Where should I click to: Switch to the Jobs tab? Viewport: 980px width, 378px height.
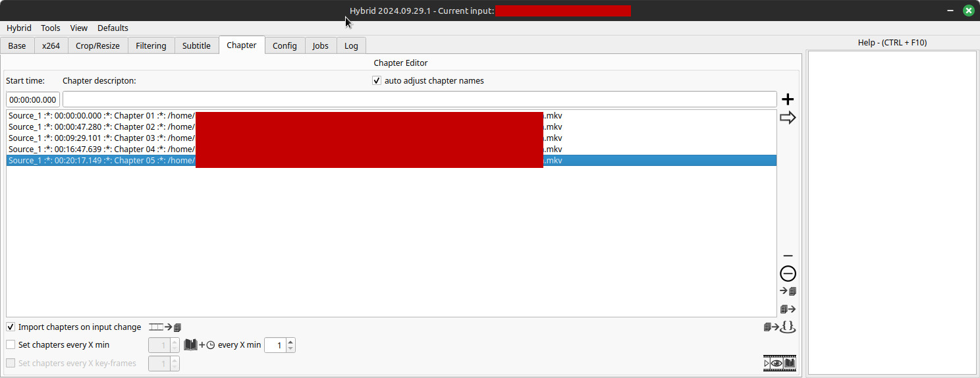click(x=320, y=45)
